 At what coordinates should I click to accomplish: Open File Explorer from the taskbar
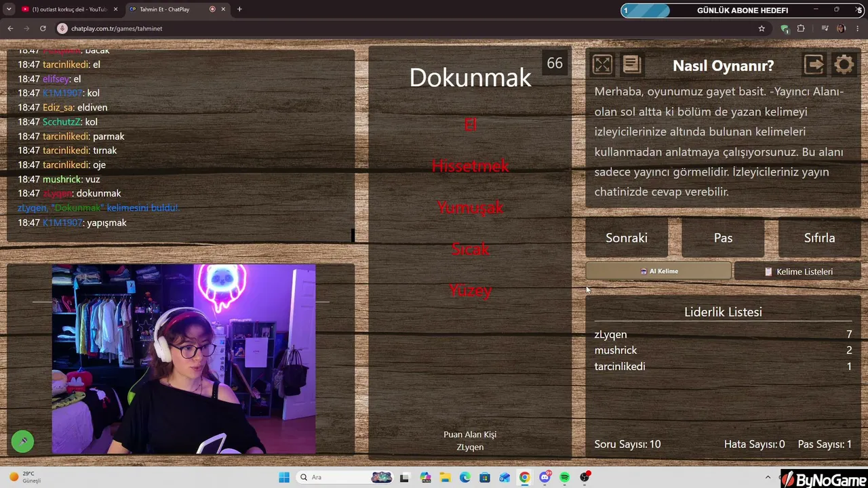(x=445, y=477)
